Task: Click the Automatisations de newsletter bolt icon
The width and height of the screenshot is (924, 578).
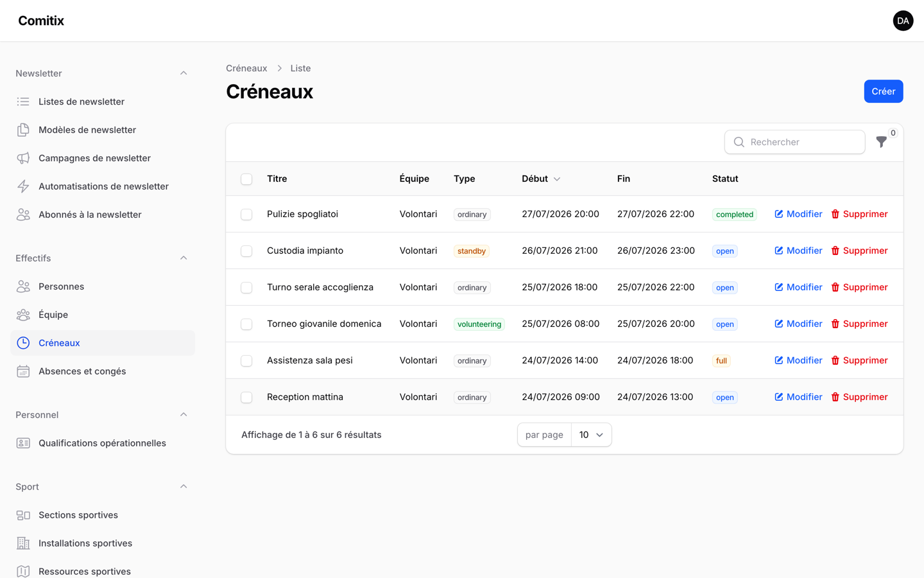Action: (23, 186)
